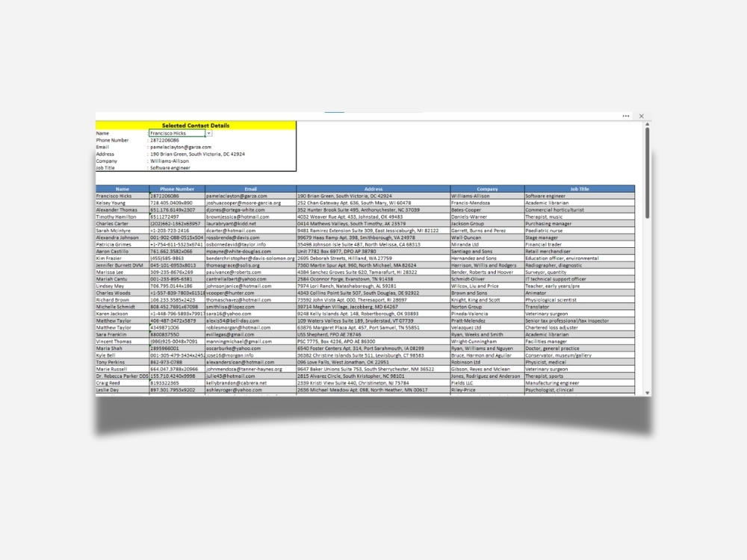Click the osbornedavid@taylor.info email cell
The height and width of the screenshot is (560, 747).
tap(250, 244)
